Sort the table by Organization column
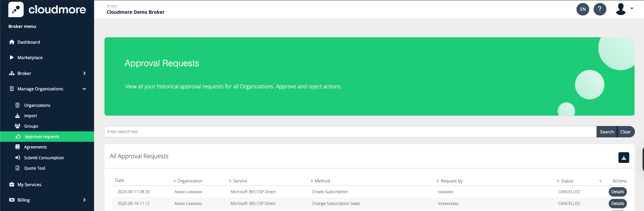Viewport: 644px width, 211px height. pyautogui.click(x=189, y=181)
